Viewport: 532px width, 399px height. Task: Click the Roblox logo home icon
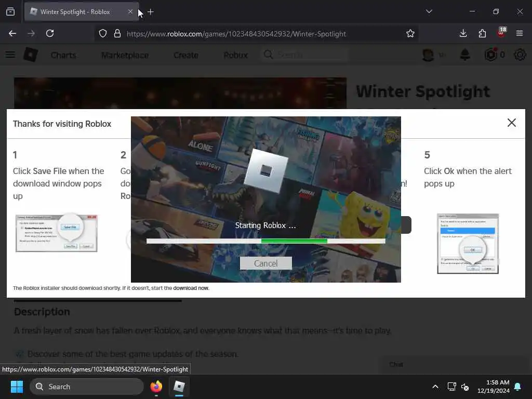tap(31, 55)
